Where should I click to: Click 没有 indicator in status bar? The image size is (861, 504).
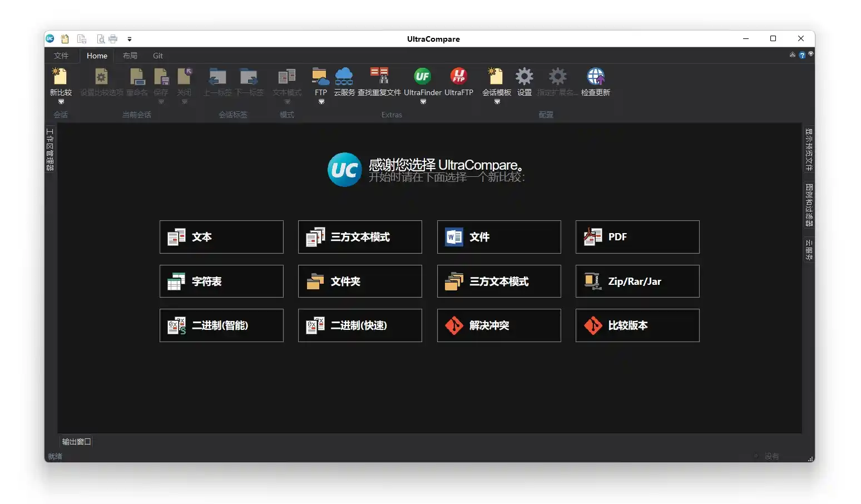[x=771, y=456]
